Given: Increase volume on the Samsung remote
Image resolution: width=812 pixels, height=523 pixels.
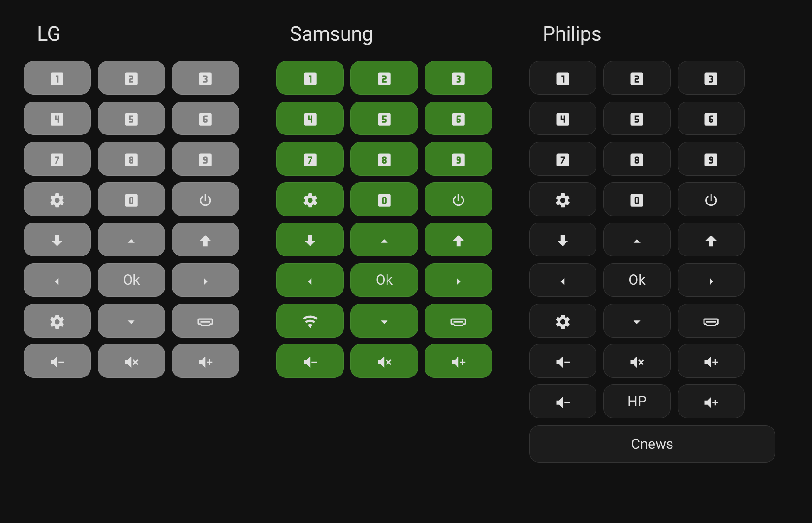Looking at the screenshot, I should tap(458, 361).
